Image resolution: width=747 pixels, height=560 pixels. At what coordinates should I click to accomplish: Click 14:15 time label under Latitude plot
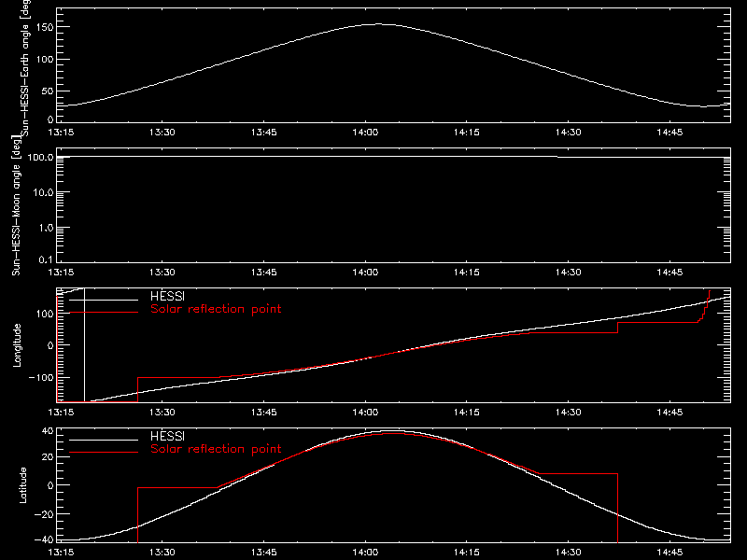click(467, 553)
